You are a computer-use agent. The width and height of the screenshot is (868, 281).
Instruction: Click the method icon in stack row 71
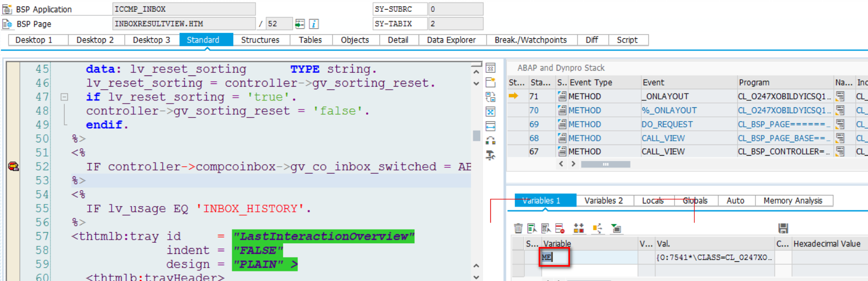click(562, 96)
